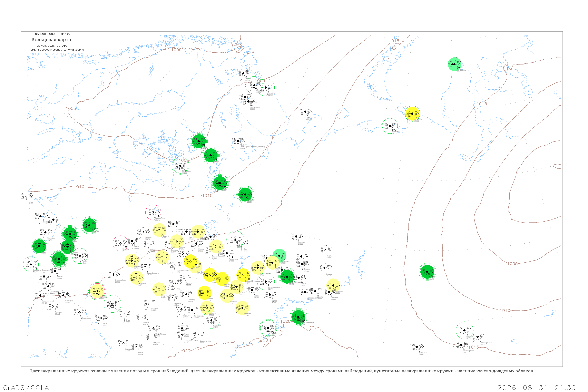This screenshot has width=588, height=392.
Task: Select the Саранск pale yellow station
Action: [x=242, y=308]
